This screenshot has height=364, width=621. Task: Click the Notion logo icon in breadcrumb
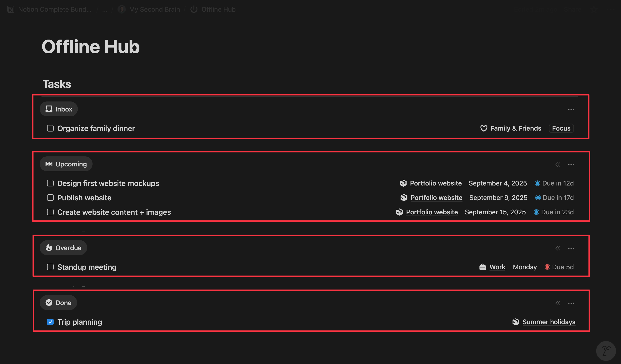(x=10, y=9)
